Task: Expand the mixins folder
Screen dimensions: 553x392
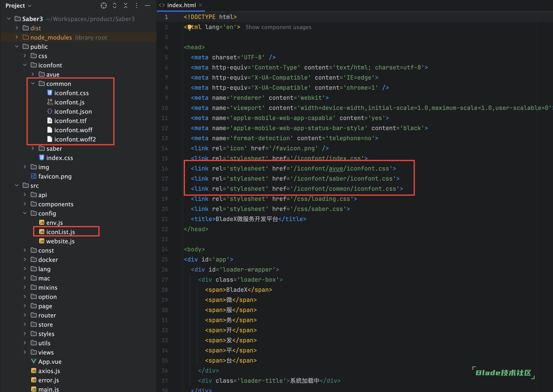Action: (x=25, y=287)
